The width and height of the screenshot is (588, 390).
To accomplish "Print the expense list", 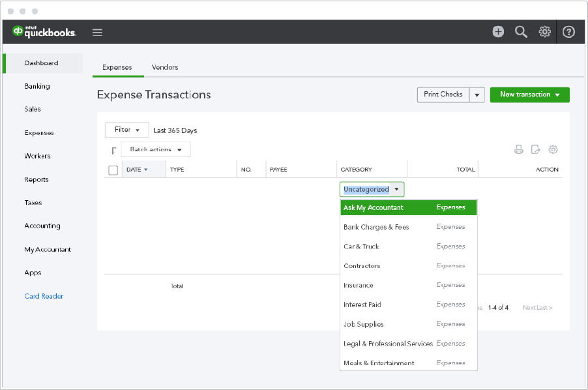I will click(519, 149).
